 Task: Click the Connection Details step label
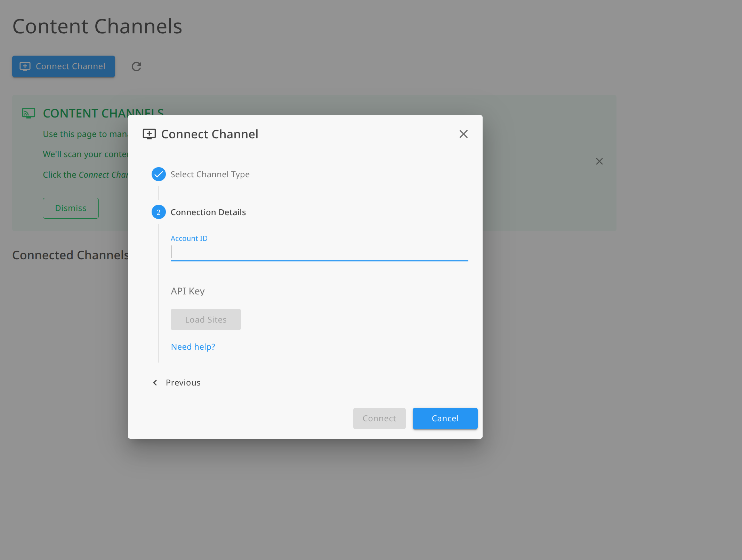[x=208, y=212]
